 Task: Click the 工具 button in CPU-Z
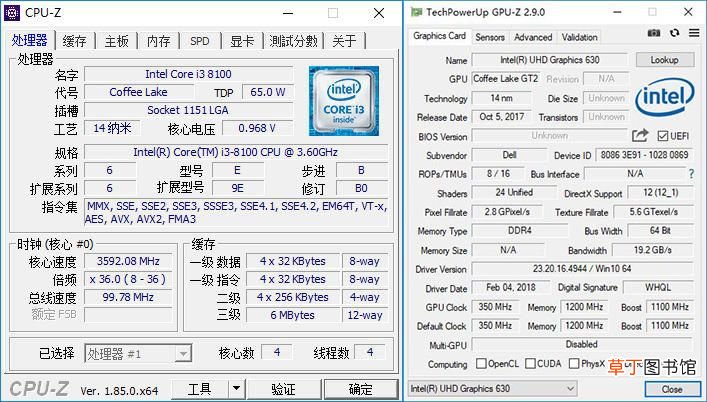(x=200, y=388)
